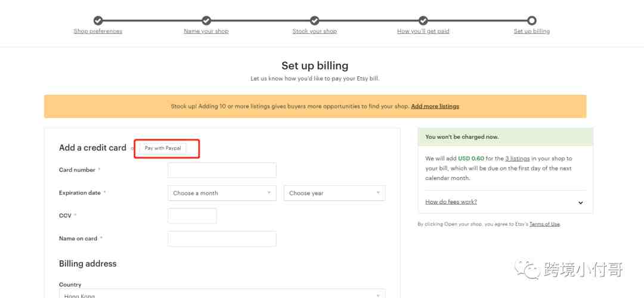Click the Stock your shop checkmark icon

[315, 20]
